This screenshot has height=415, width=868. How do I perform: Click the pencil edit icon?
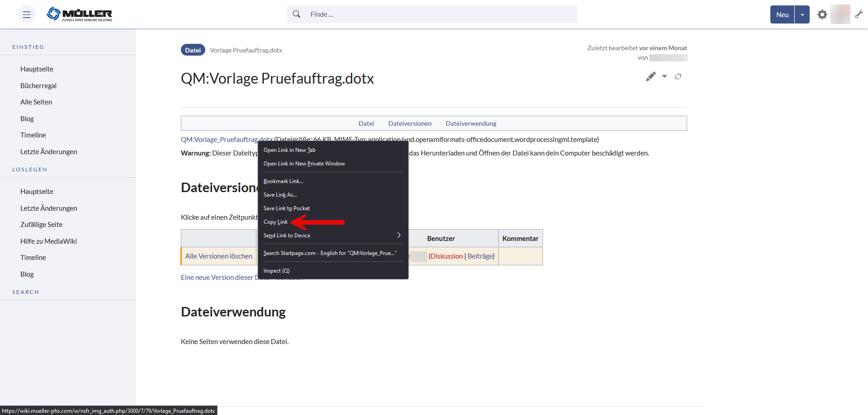pos(651,77)
